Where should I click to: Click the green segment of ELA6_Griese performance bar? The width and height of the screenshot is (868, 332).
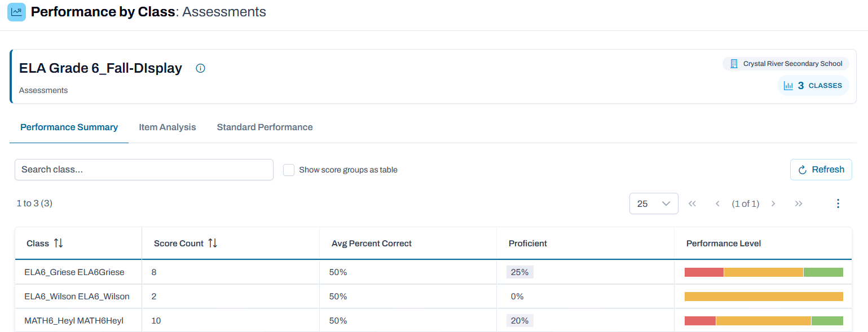coord(823,272)
